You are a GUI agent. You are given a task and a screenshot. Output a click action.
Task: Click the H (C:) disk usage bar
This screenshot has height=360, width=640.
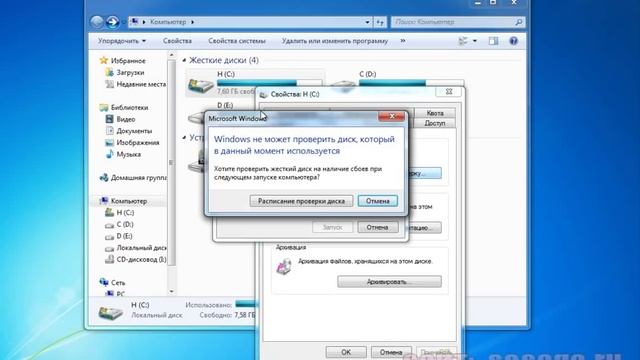pyautogui.click(x=269, y=83)
